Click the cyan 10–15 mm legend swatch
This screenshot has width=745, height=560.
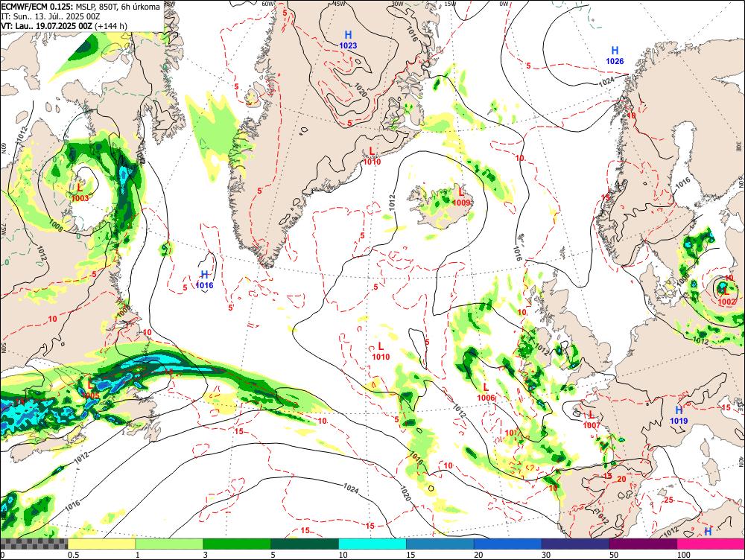(x=372, y=544)
